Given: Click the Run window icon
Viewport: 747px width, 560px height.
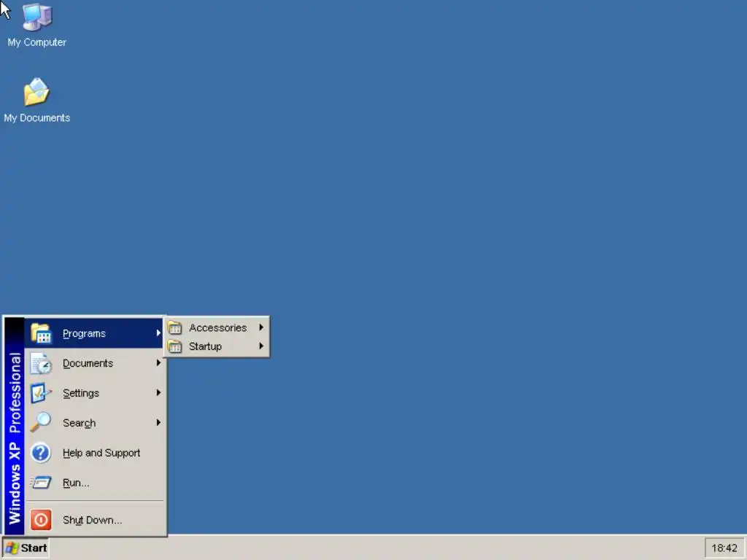Looking at the screenshot, I should pyautogui.click(x=41, y=483).
